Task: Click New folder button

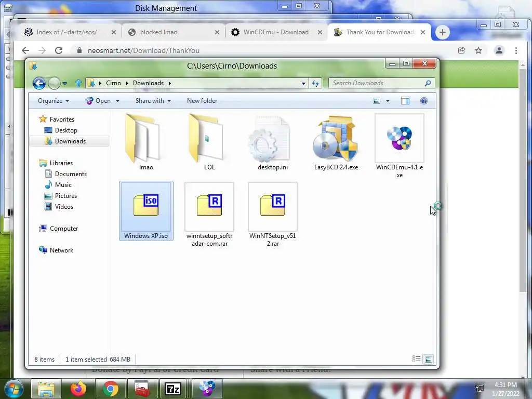Action: (x=202, y=101)
